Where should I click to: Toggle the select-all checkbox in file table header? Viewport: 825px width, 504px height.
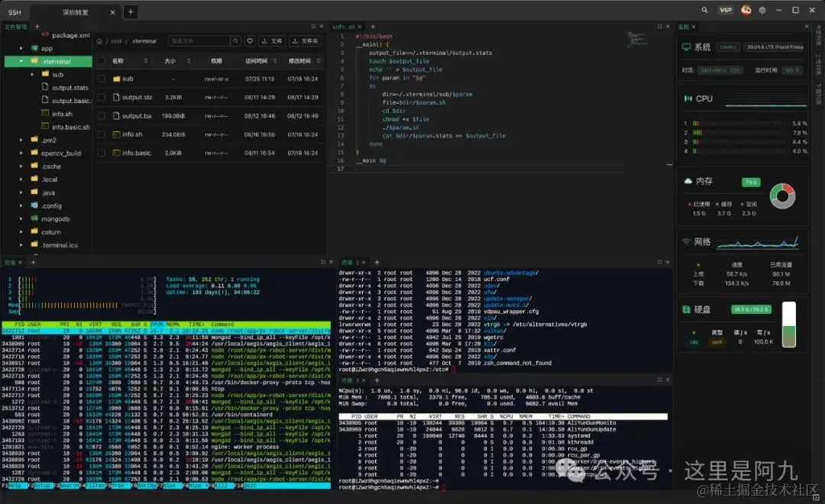(x=102, y=61)
